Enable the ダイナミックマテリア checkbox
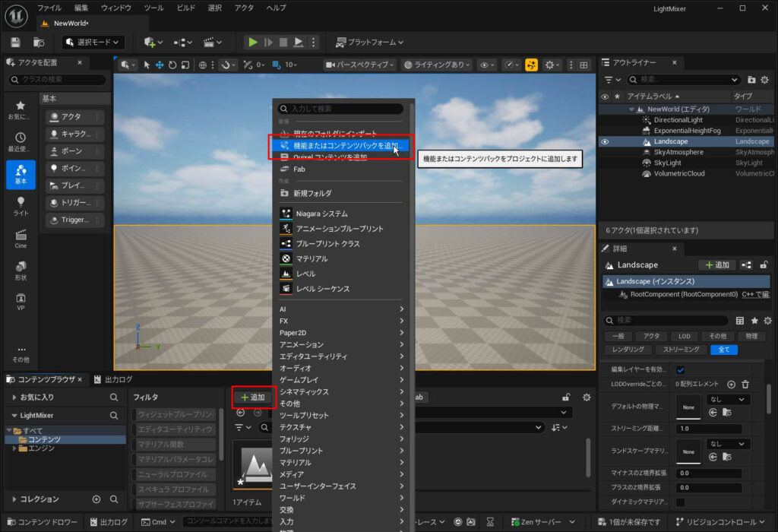The width and height of the screenshot is (778, 532). 680,502
